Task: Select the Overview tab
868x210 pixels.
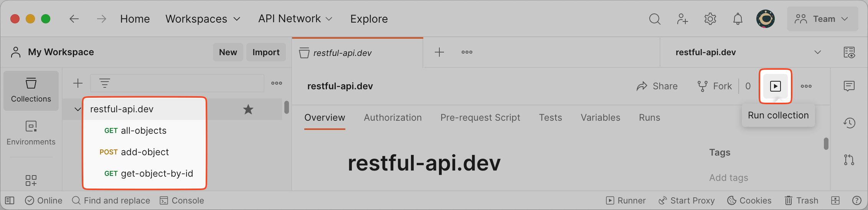Action: coord(325,118)
